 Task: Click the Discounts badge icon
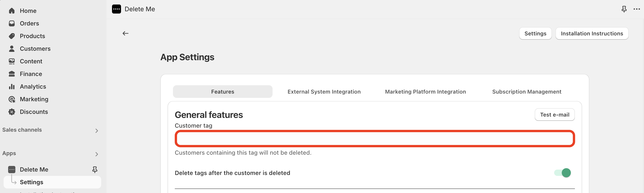(x=12, y=112)
